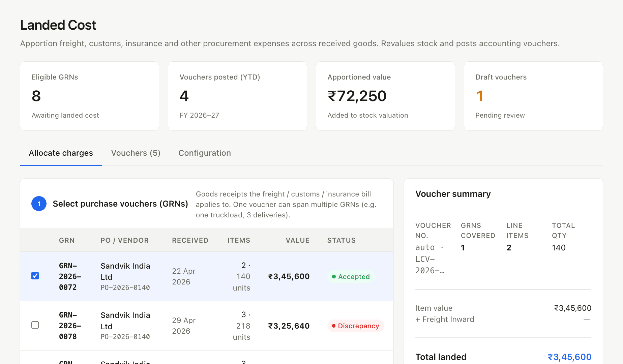Select the Allocate charges tab
623x364 pixels.
pyautogui.click(x=61, y=153)
